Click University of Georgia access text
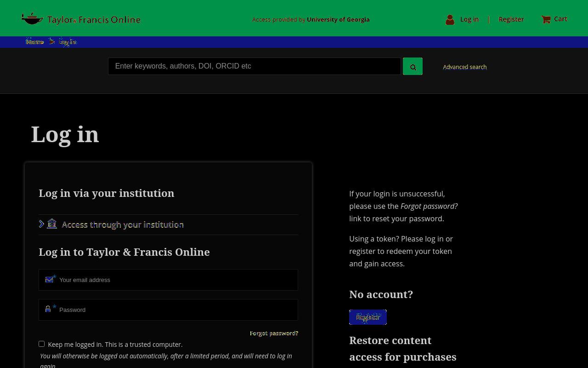The image size is (588, 368). [338, 19]
